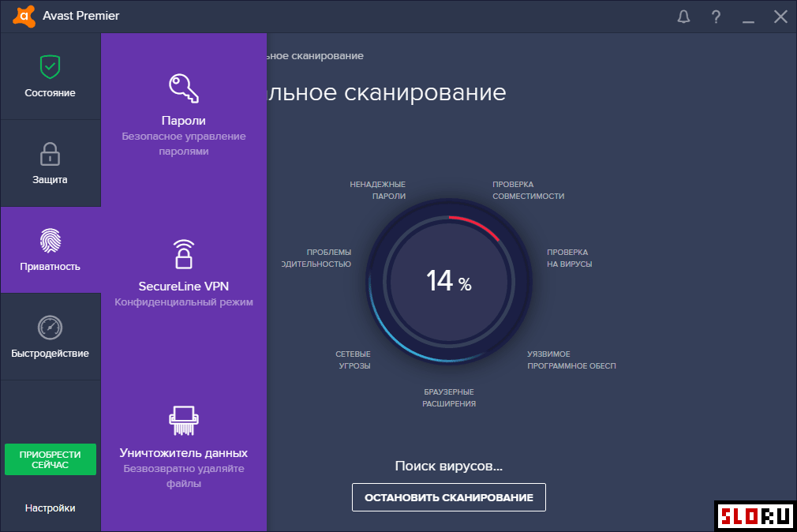The height and width of the screenshot is (532, 797).
Task: Stop scan with ОСТАНОВИТЬ СКАНИРОВАНИЕ
Action: (x=449, y=497)
